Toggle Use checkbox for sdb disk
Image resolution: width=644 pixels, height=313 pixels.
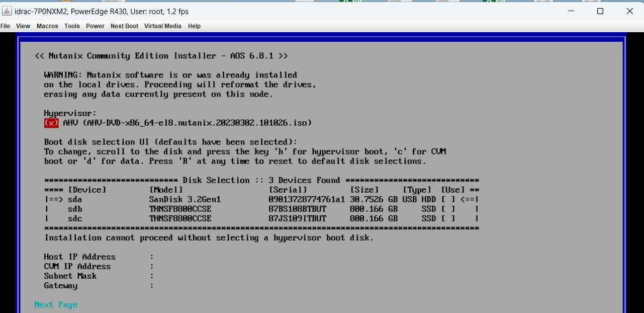click(448, 209)
